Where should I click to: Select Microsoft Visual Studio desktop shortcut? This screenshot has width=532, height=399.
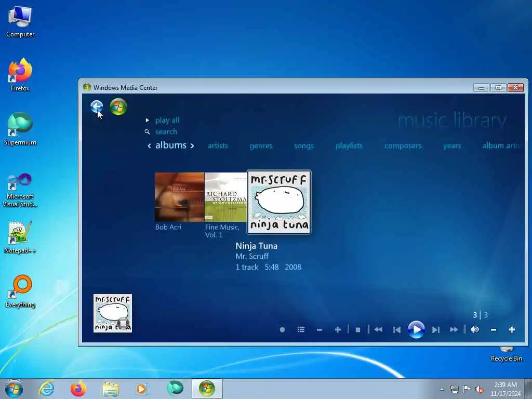(x=20, y=190)
